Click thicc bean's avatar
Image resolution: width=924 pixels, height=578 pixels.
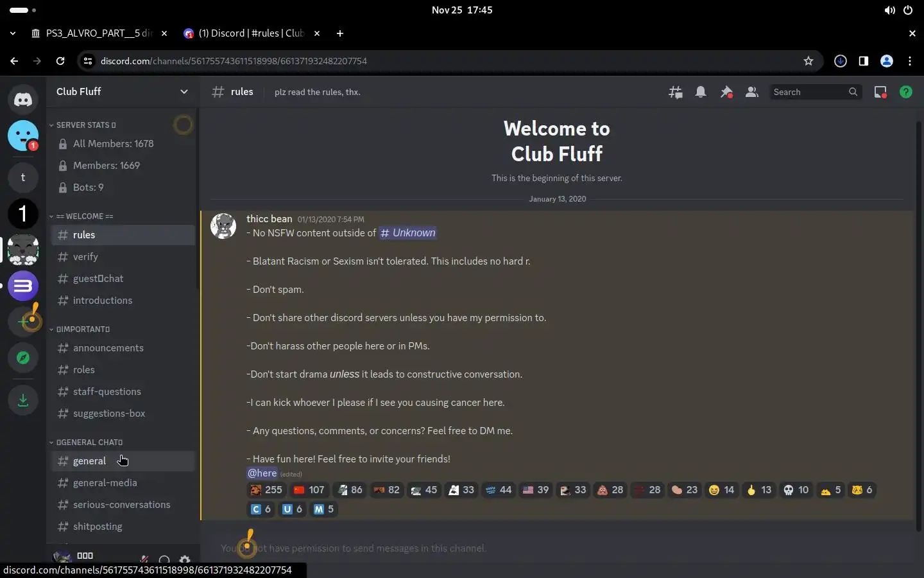coord(223,226)
